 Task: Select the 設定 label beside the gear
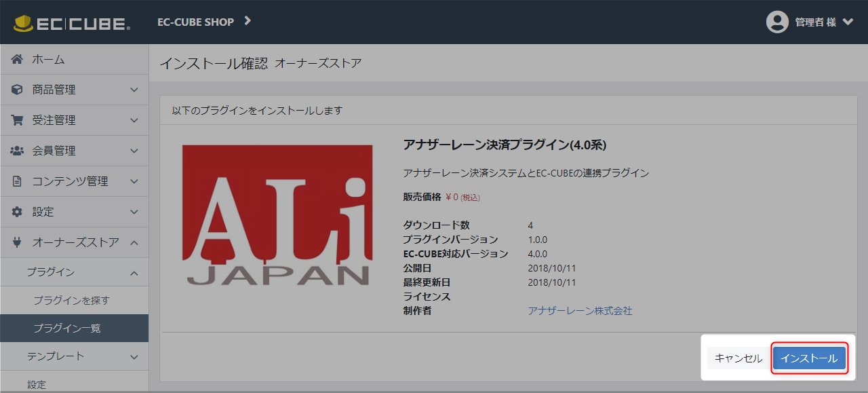(43, 212)
